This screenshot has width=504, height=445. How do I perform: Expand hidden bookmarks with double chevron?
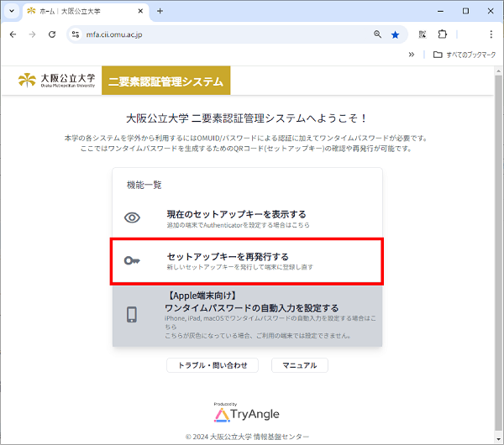coord(411,55)
